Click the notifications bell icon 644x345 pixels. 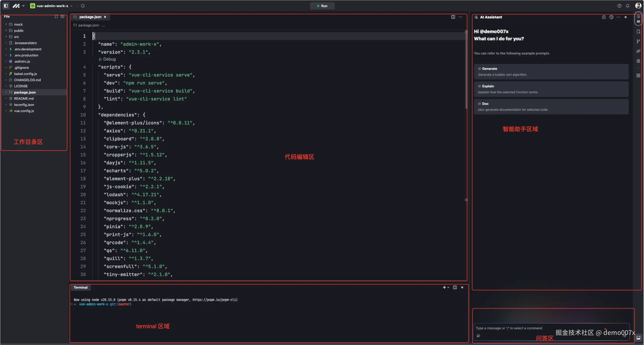click(x=628, y=6)
